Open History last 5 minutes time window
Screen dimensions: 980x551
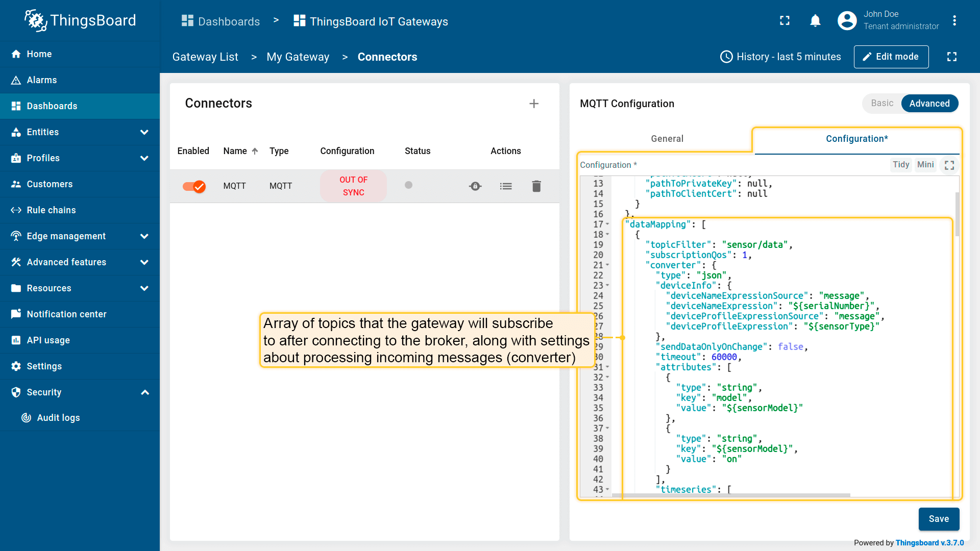click(x=780, y=57)
